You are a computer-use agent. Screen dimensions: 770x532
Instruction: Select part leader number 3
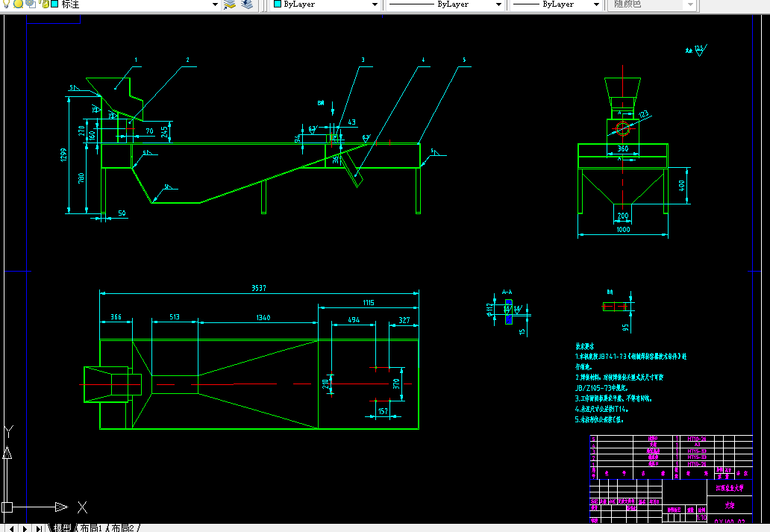[363, 60]
